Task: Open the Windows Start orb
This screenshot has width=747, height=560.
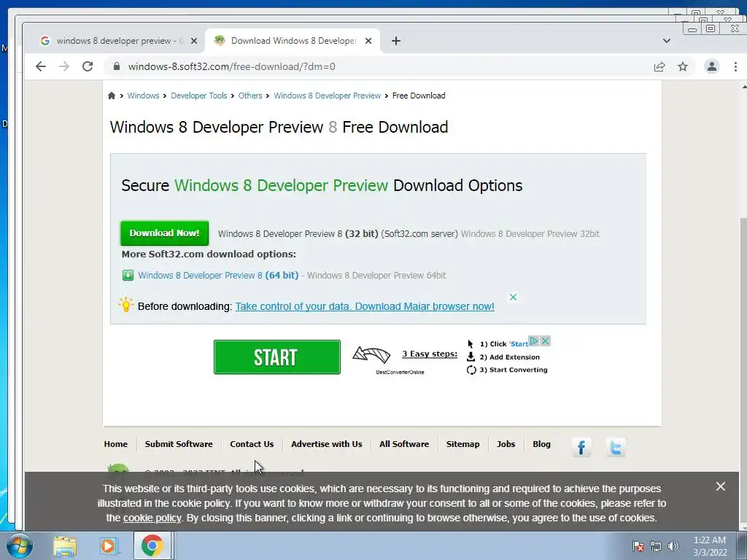Action: click(x=19, y=545)
